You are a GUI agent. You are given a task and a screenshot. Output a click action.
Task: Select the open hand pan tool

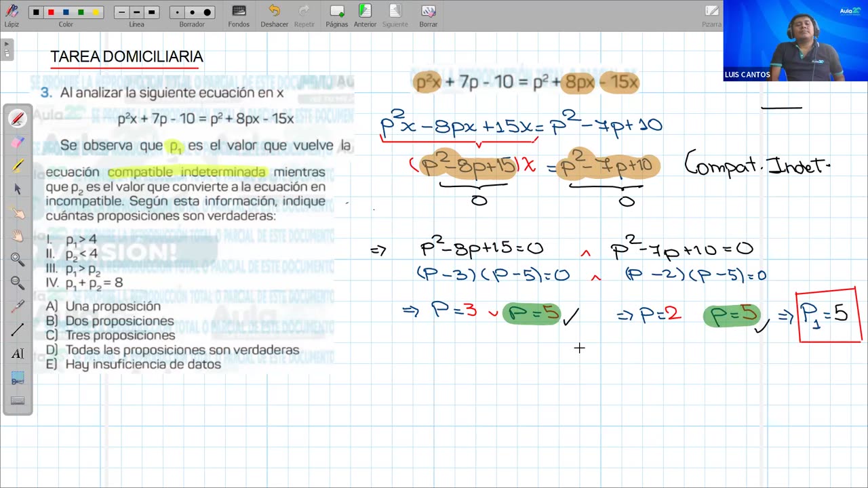[18, 236]
